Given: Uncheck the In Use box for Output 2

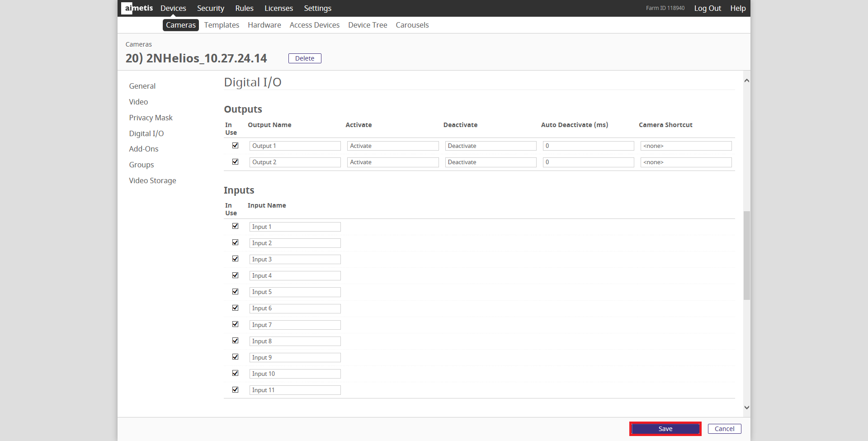Looking at the screenshot, I should (x=235, y=162).
